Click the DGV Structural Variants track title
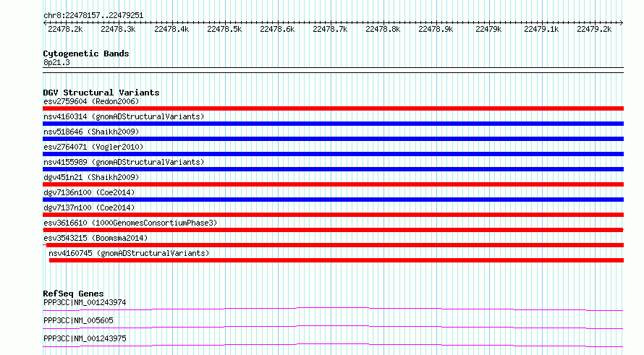This screenshot has width=644, height=355. (x=101, y=93)
